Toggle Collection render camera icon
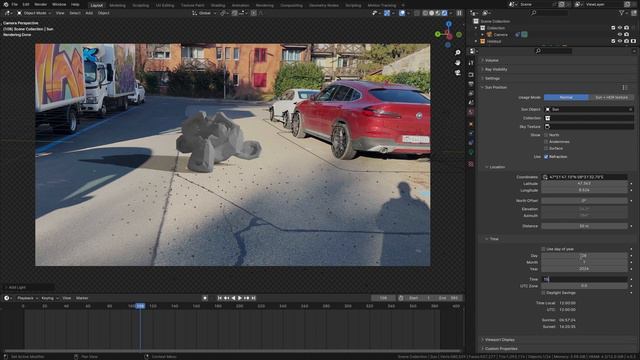 [626, 28]
